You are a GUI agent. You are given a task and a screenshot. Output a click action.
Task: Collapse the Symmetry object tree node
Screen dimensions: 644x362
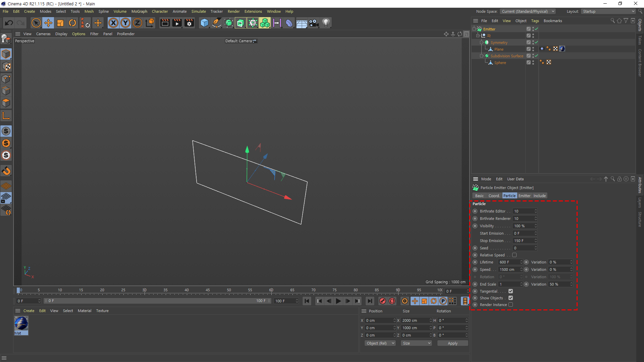pos(482,43)
